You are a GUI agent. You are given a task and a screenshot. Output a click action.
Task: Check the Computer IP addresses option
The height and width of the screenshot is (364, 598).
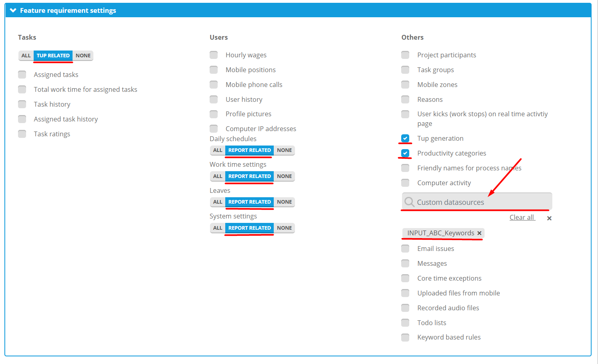(214, 129)
